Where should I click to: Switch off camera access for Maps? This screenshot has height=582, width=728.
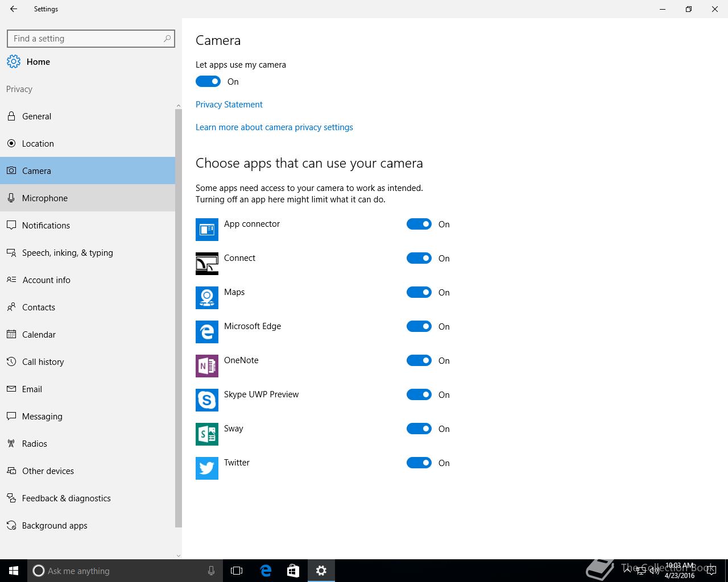(x=419, y=292)
